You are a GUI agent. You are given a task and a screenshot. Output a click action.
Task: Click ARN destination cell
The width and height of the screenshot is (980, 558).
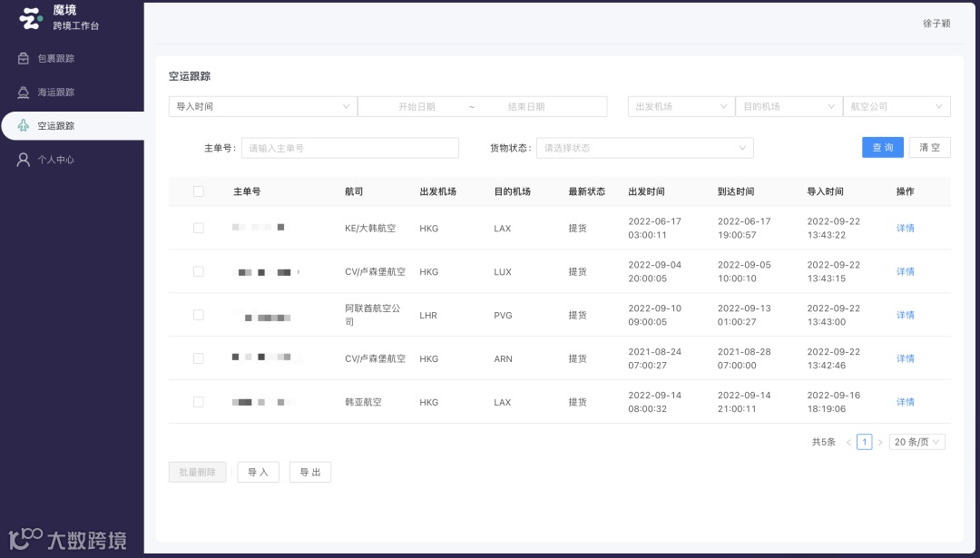503,358
